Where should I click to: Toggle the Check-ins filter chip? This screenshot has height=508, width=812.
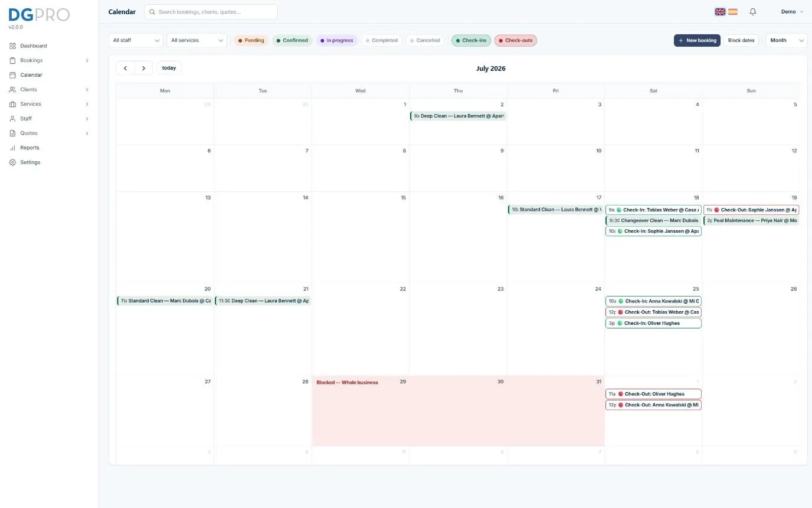click(471, 41)
